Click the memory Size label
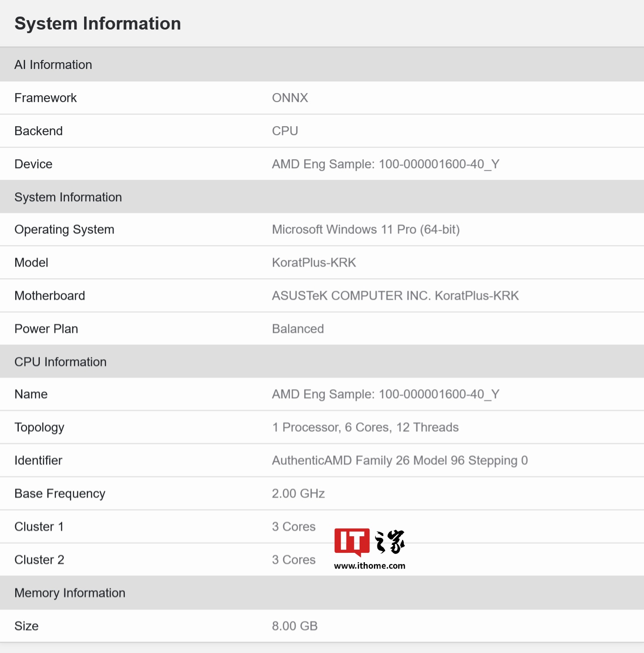This screenshot has width=644, height=653. [x=26, y=626]
